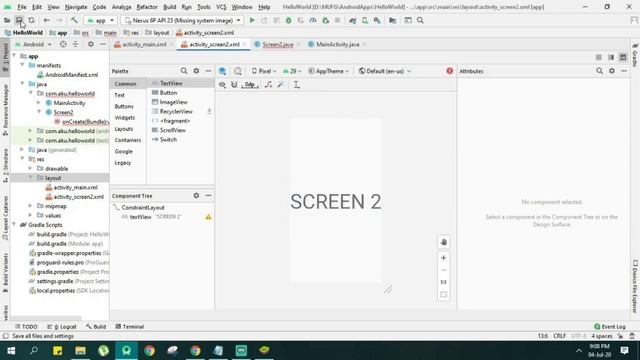Open the app run configuration dropdown
This screenshot has height=360, width=640.
100,20
